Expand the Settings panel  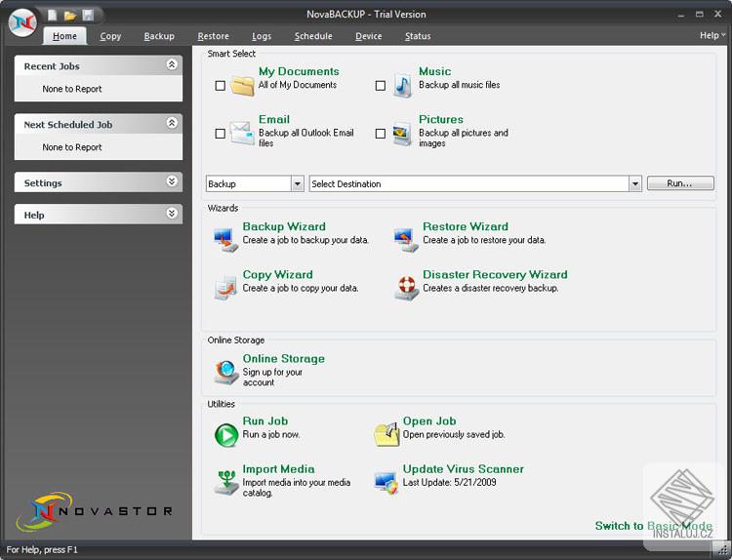pos(172,181)
